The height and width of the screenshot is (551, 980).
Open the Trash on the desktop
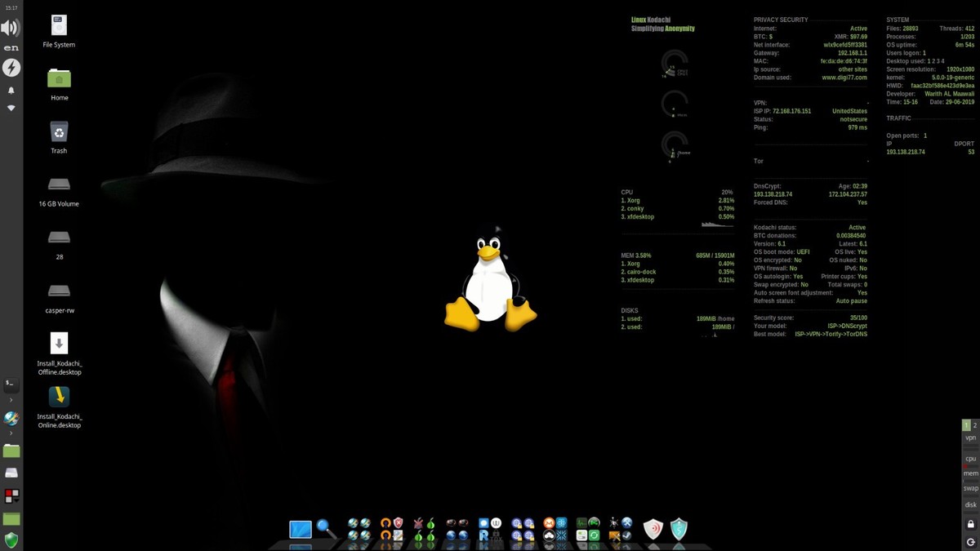pyautogui.click(x=59, y=131)
